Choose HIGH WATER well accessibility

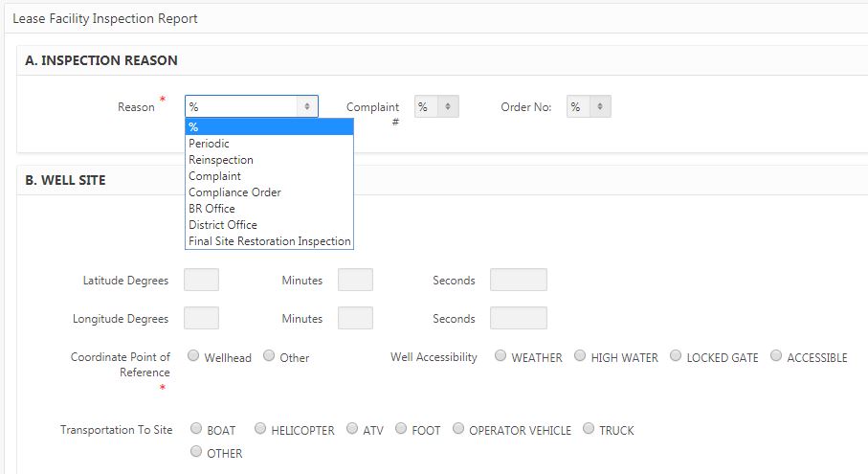(580, 356)
